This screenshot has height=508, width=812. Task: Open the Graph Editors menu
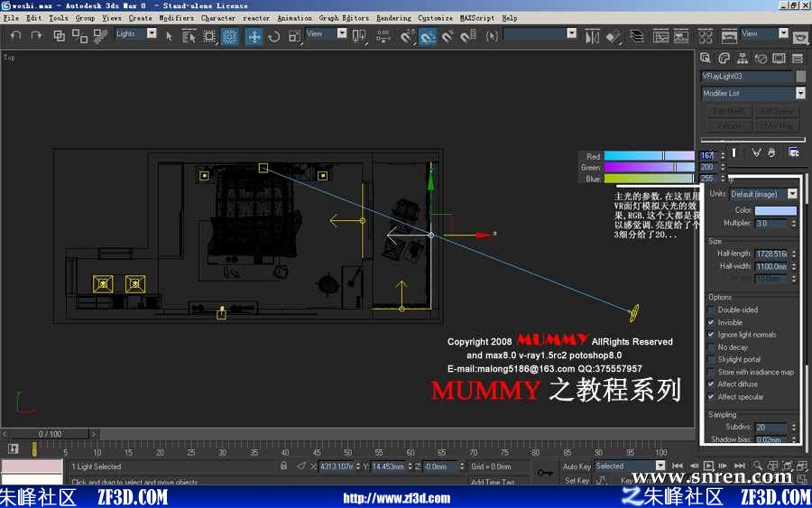tap(344, 18)
